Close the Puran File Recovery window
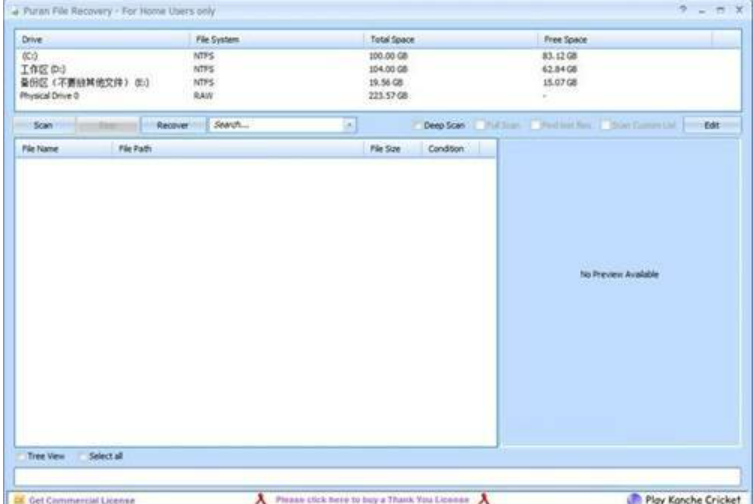753x504 pixels. pyautogui.click(x=739, y=10)
